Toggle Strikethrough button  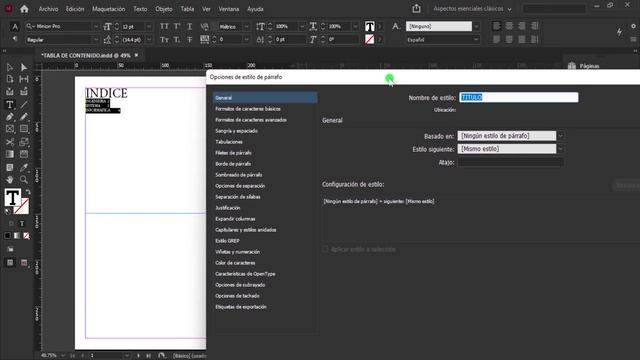coord(189,40)
